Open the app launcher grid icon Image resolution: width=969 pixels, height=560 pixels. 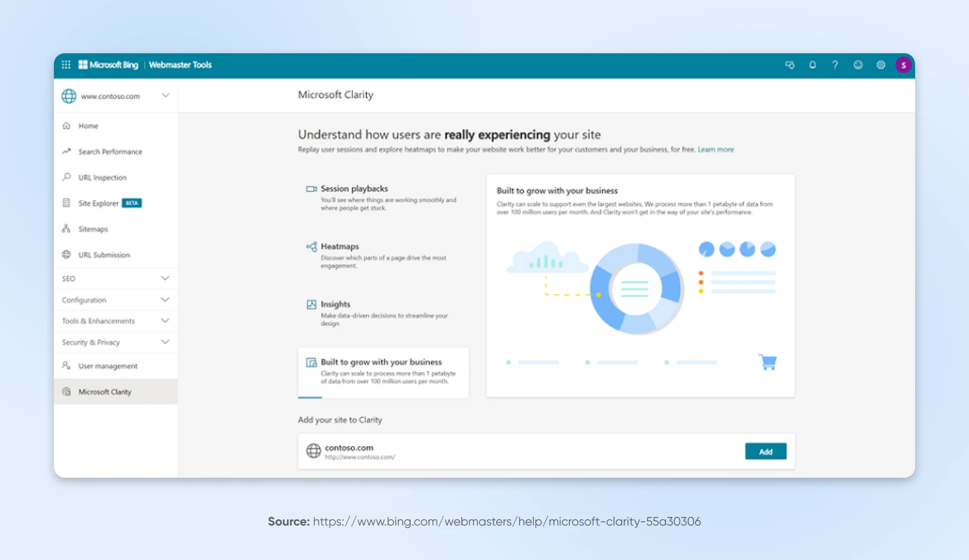(x=66, y=65)
